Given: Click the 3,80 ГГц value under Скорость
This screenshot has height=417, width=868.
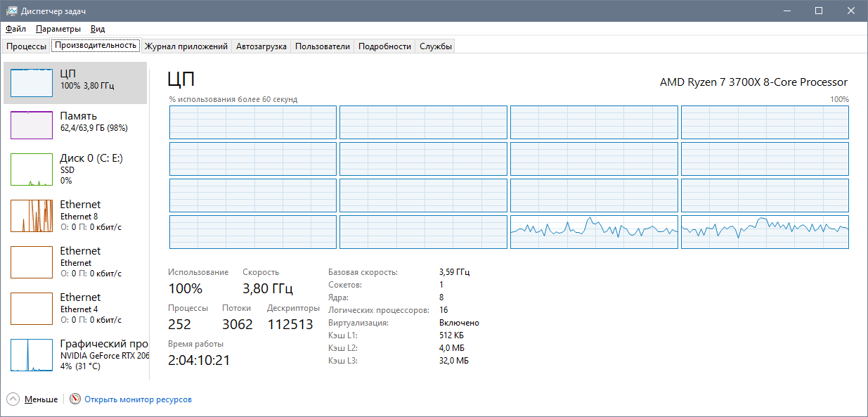Looking at the screenshot, I should tap(268, 288).
